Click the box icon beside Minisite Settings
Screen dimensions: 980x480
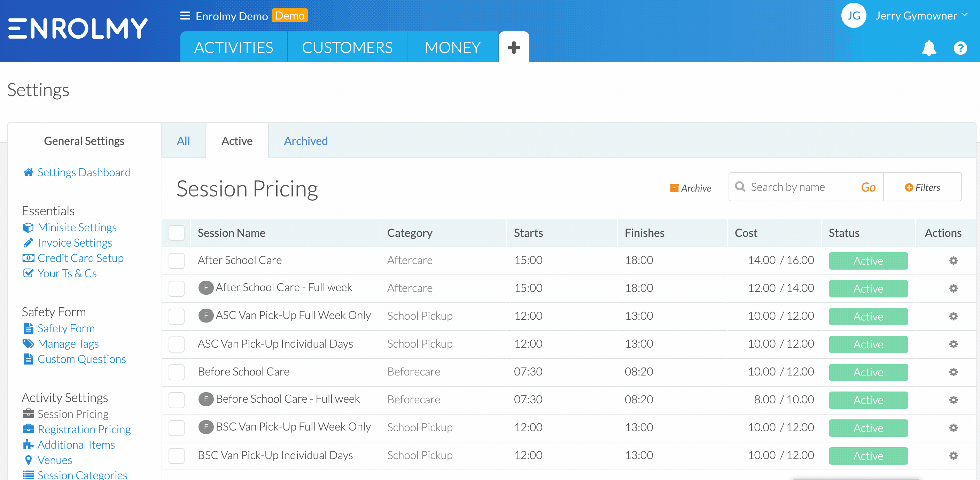(x=28, y=227)
